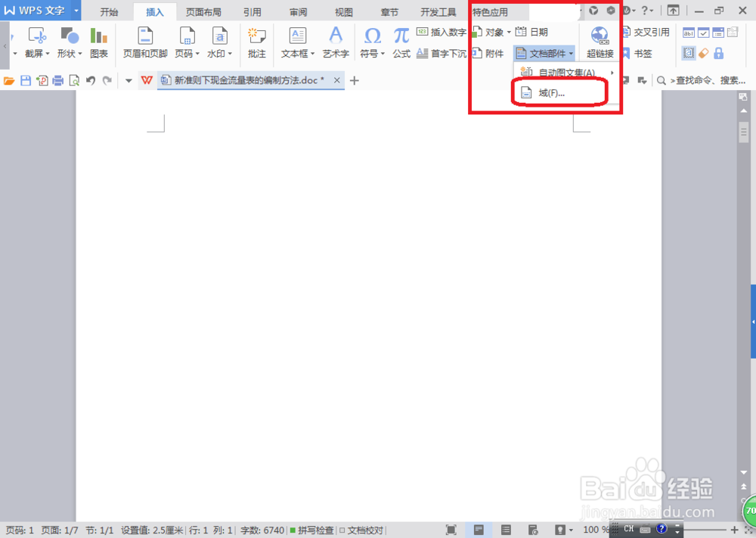Image resolution: width=756 pixels, height=538 pixels.
Task: Open a new document tab with plus
Action: [355, 80]
